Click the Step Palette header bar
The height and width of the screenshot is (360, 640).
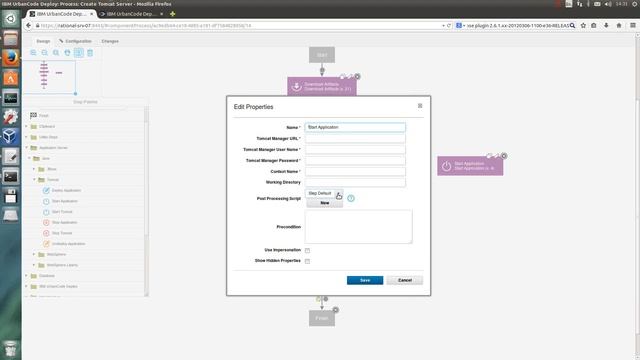(85, 102)
